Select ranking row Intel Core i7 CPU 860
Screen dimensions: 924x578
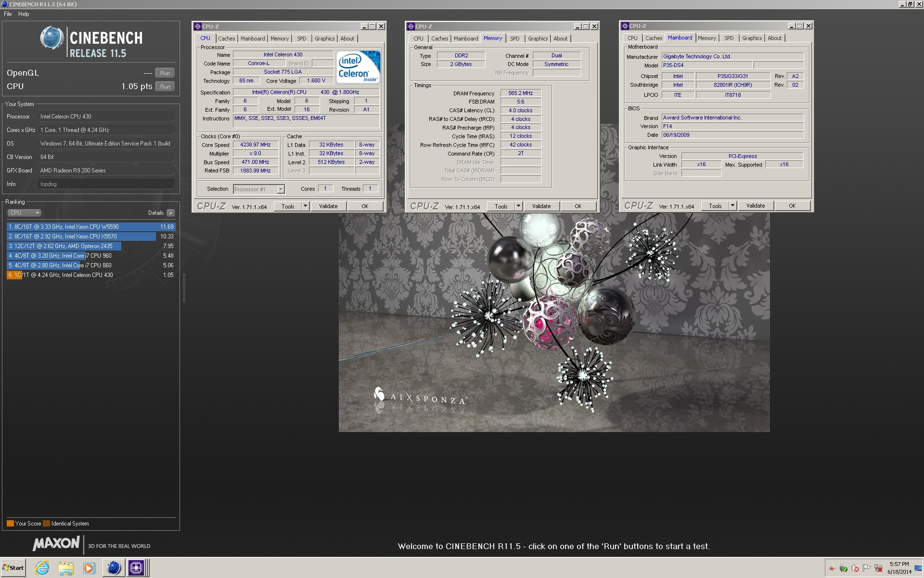tap(91, 265)
